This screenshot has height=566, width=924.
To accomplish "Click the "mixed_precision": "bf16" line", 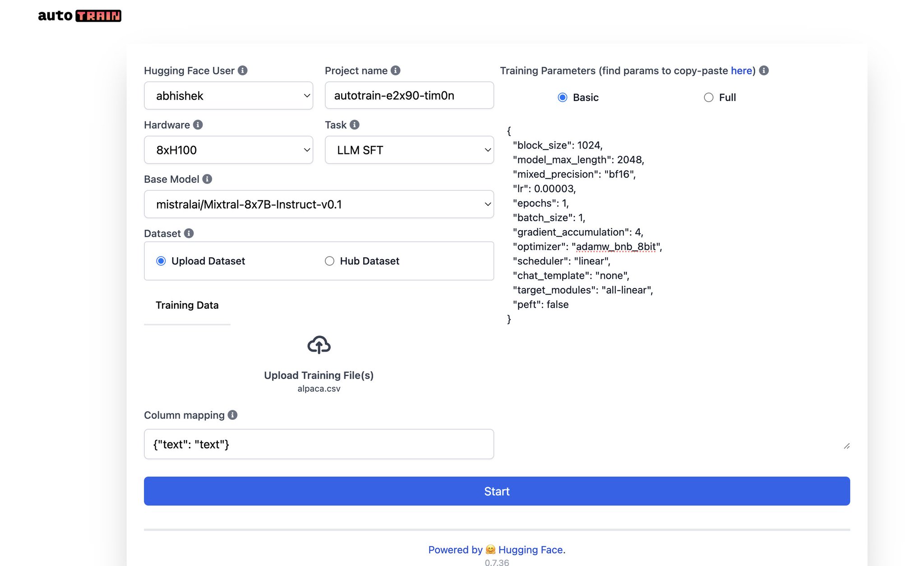I will [x=574, y=174].
